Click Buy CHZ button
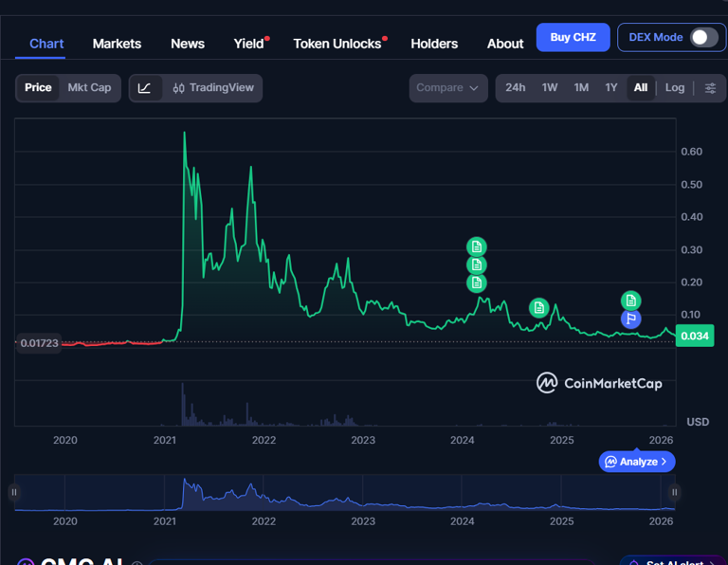This screenshot has width=728, height=565. pos(573,37)
